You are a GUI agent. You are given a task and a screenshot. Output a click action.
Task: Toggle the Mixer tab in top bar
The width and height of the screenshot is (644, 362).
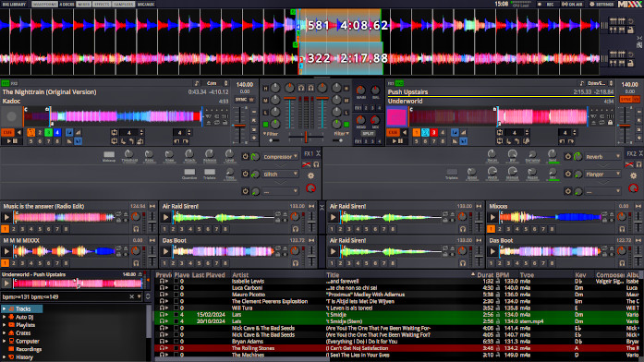coord(84,4)
